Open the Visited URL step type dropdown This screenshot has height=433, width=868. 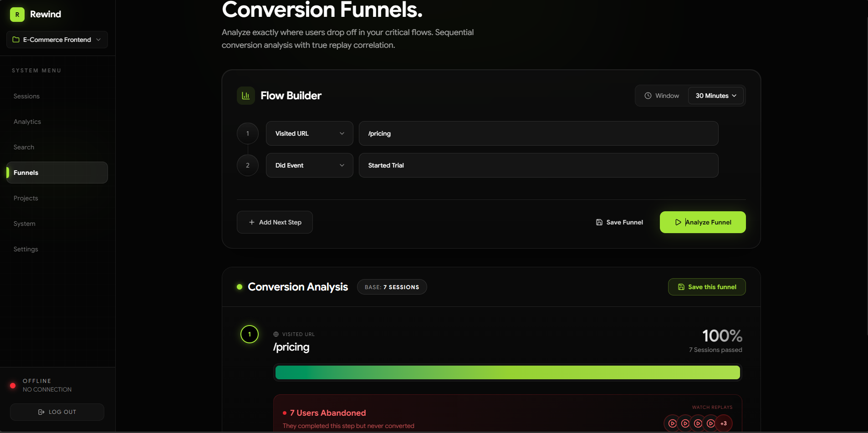310,133
